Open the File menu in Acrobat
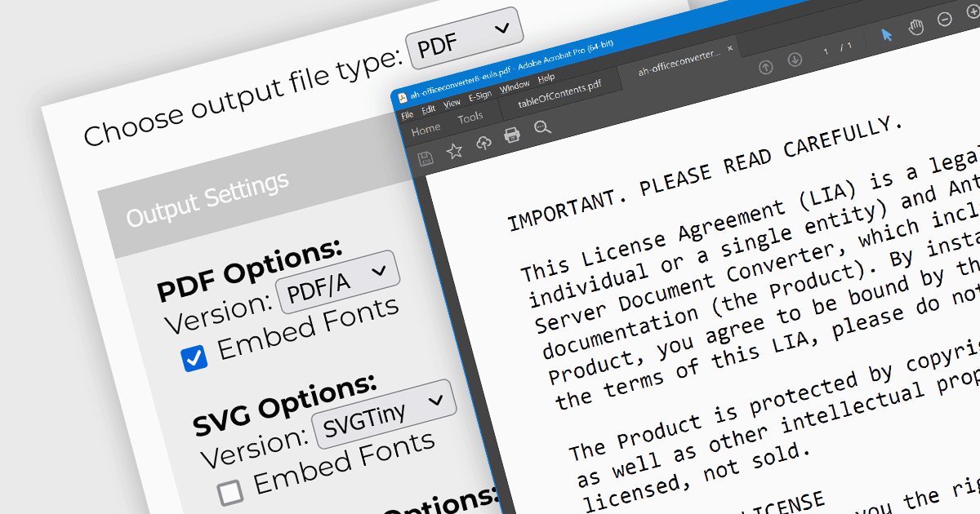The width and height of the screenshot is (980, 514). [407, 115]
